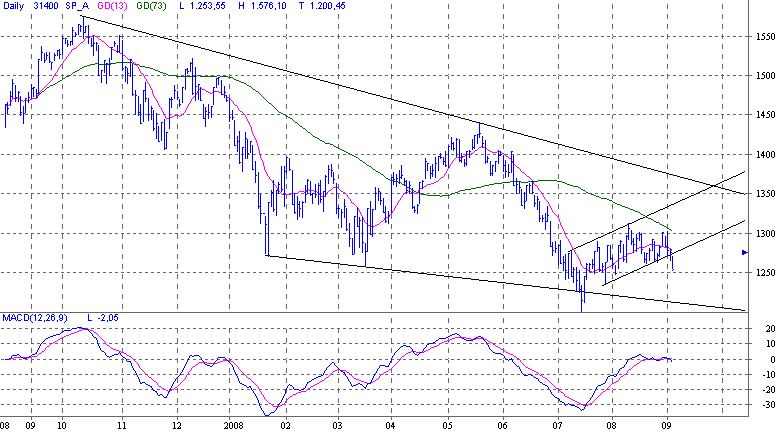Click the '04' month marker on time axis
Screen dimensions: 779x434
(390, 426)
